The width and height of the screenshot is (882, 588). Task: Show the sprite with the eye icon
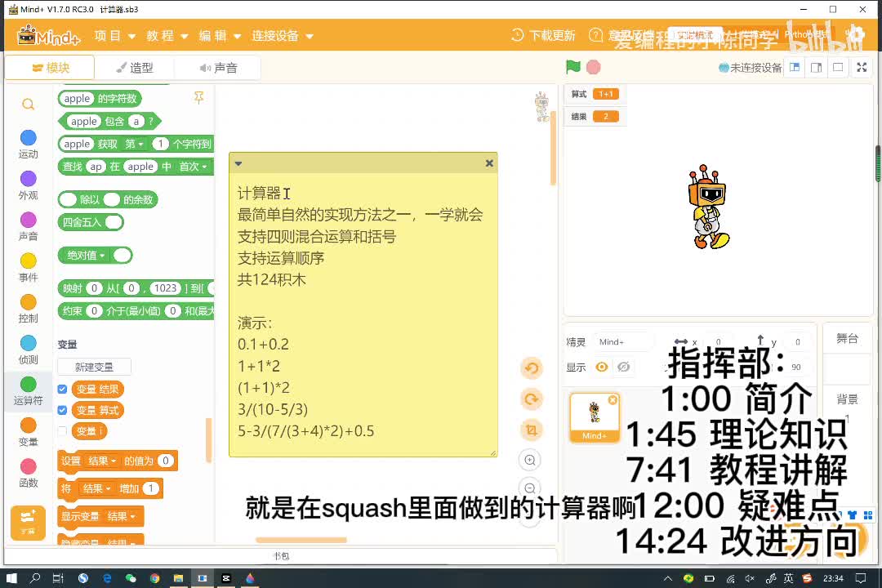tap(602, 367)
